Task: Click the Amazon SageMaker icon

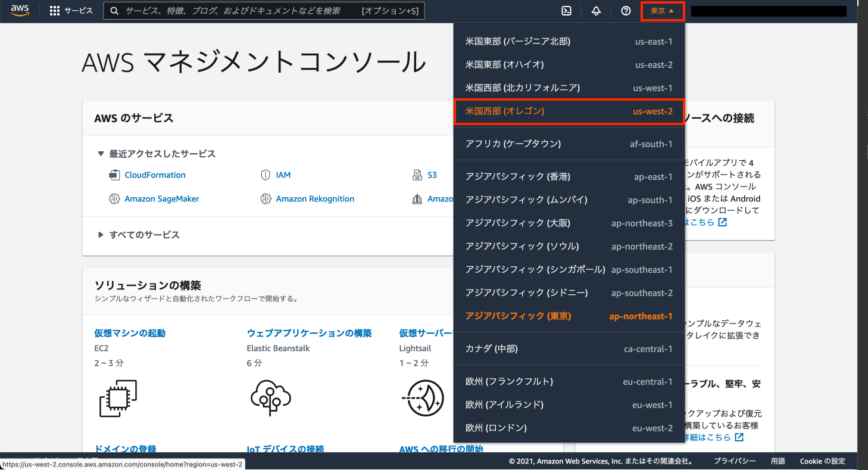Action: pyautogui.click(x=114, y=199)
